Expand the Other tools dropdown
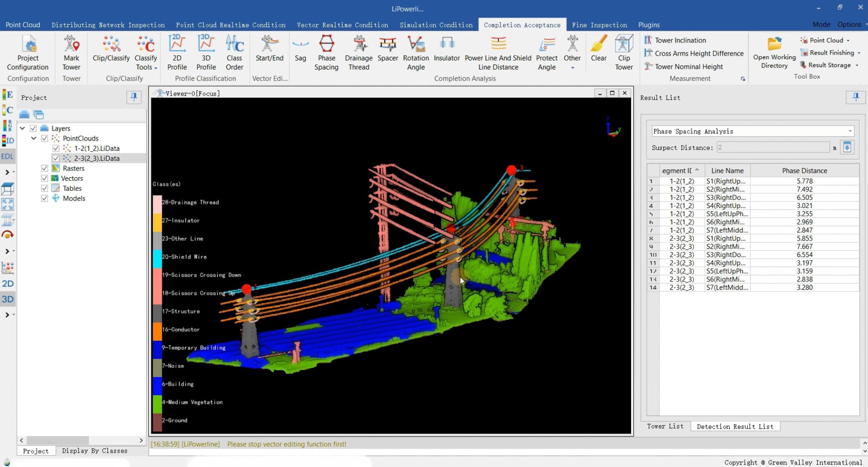This screenshot has height=467, width=868. 572,53
